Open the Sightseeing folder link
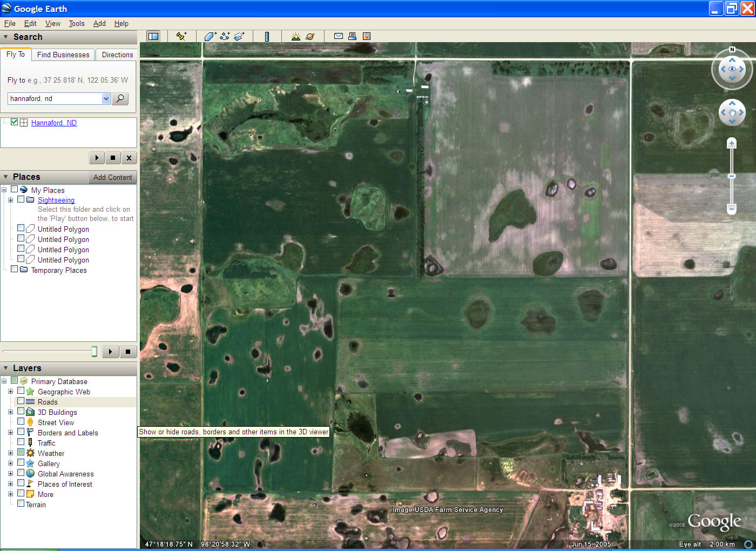Viewport: 756px width, 551px height. coord(56,200)
